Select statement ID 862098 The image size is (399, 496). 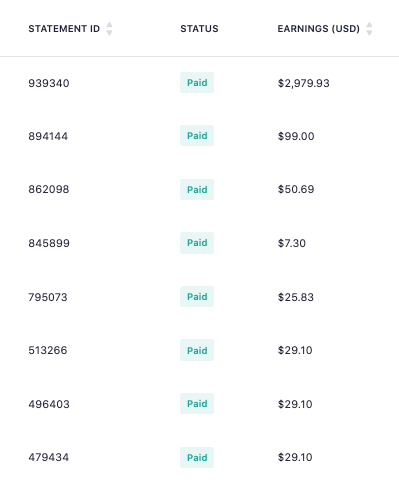pyautogui.click(x=49, y=189)
